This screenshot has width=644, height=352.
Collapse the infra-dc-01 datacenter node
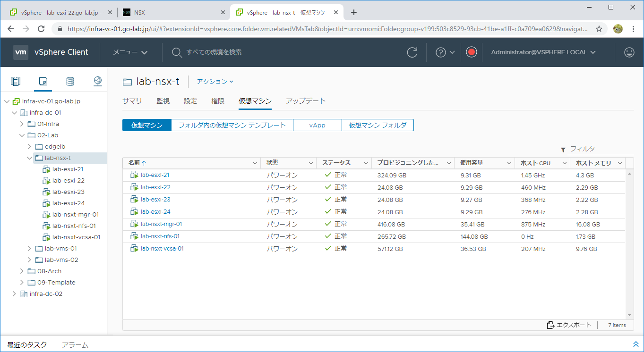point(14,113)
